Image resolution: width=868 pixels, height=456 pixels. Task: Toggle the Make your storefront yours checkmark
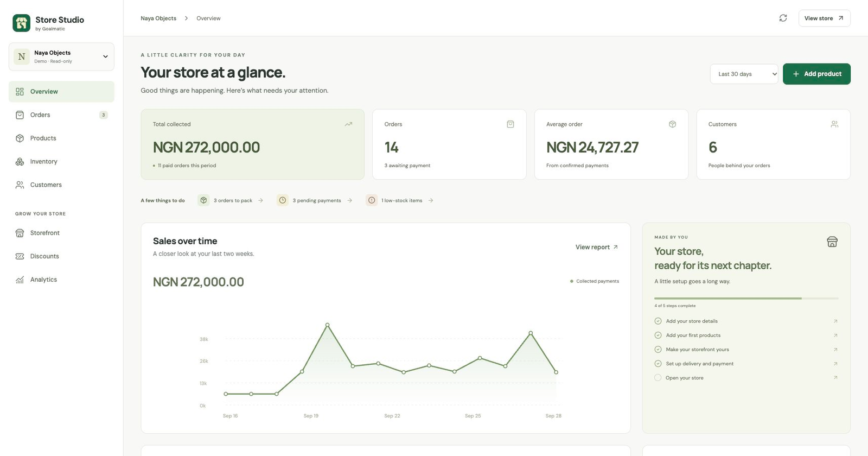[658, 350]
